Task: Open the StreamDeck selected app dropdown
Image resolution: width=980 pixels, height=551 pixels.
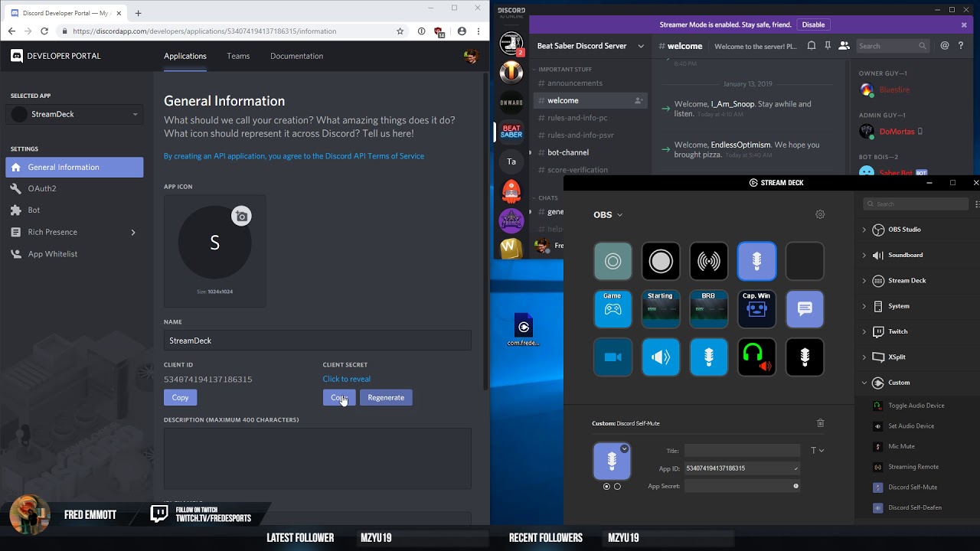Action: [x=74, y=114]
